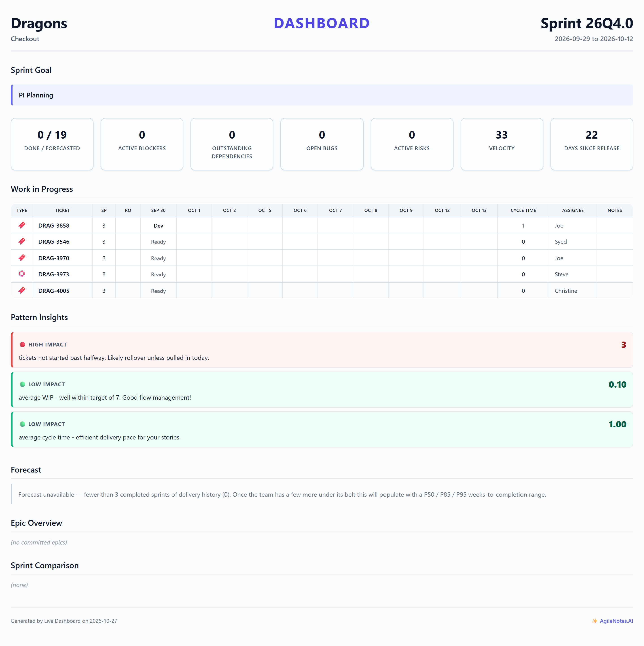Open the AgileNotes.AI link
This screenshot has height=646, width=644.
(x=616, y=621)
